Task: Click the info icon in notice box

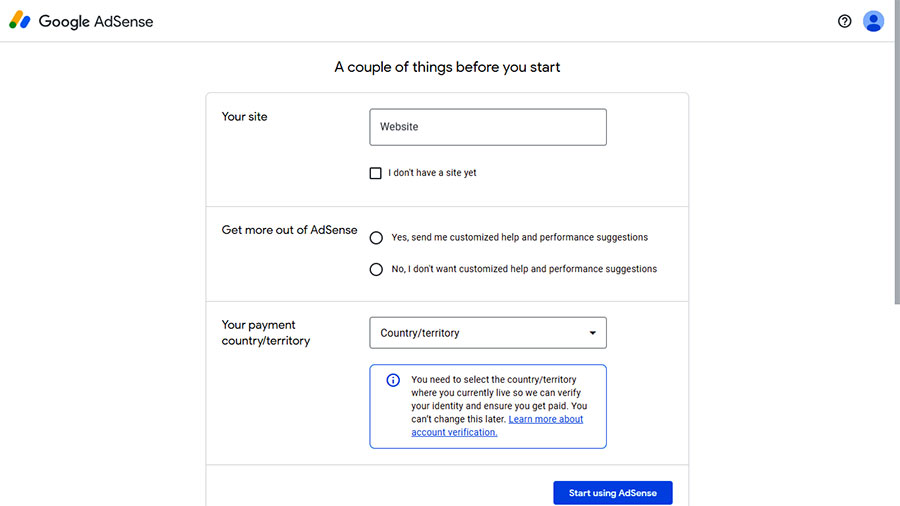Action: click(x=393, y=380)
